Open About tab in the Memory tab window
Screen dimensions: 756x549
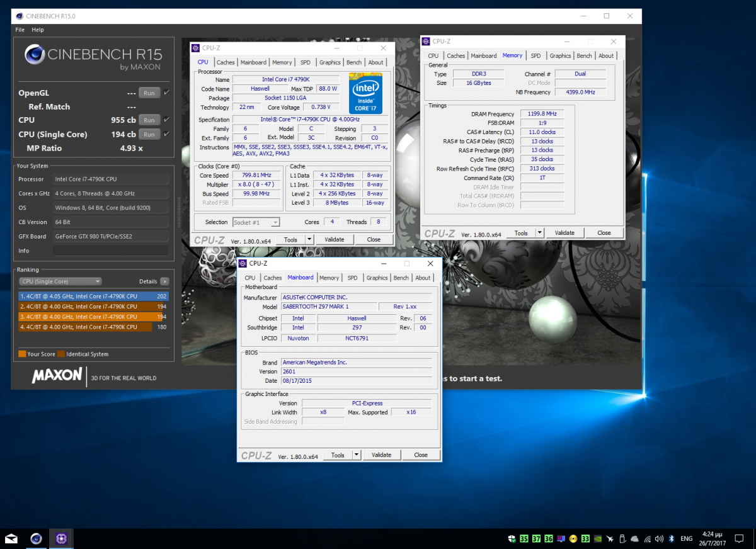[x=606, y=55]
